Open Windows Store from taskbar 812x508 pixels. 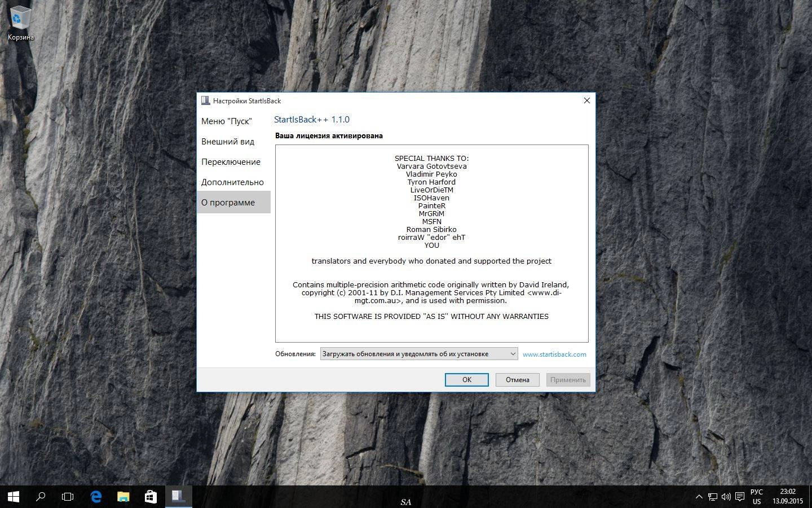pyautogui.click(x=151, y=497)
